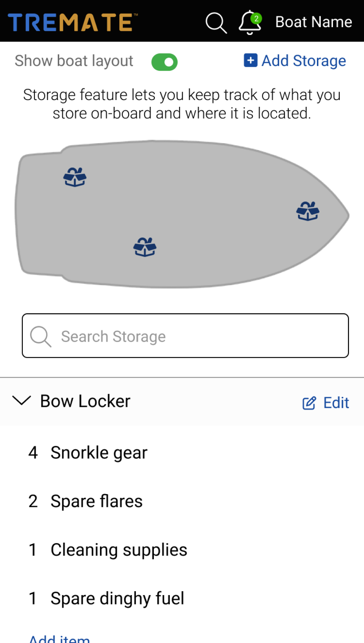
Task: Toggle off Show boat layout switch
Action: tap(165, 62)
